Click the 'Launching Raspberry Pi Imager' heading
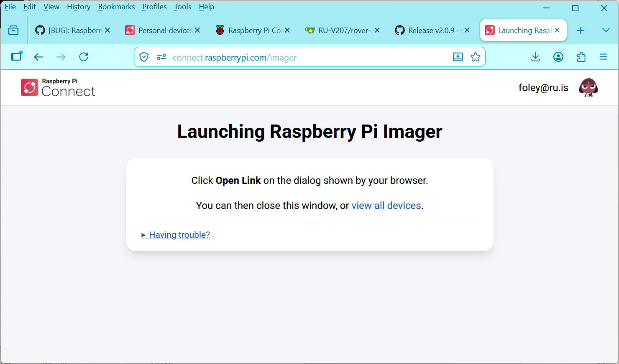 click(310, 132)
